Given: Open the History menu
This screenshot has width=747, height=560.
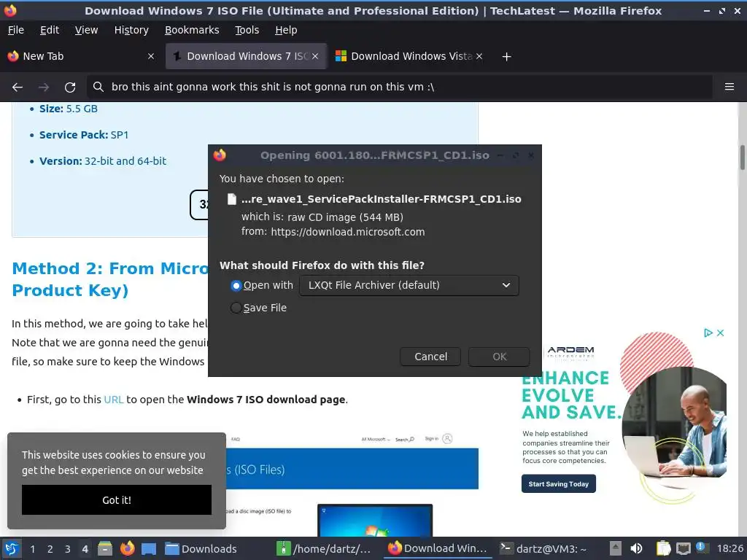Looking at the screenshot, I should (x=131, y=30).
